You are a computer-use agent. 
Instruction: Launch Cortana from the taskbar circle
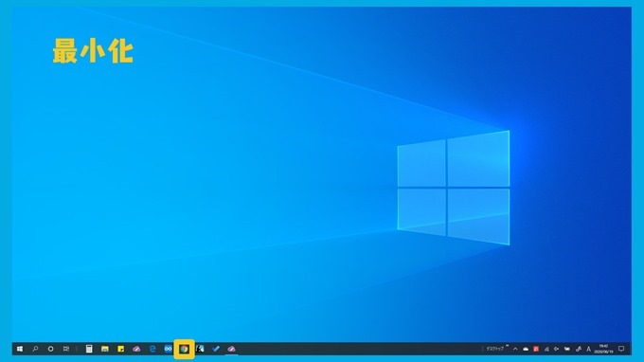50,349
